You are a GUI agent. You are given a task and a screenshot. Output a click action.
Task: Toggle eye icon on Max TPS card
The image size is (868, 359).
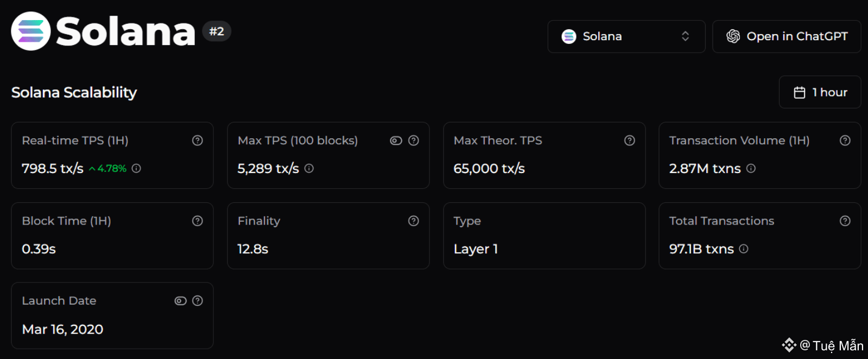[x=396, y=140]
